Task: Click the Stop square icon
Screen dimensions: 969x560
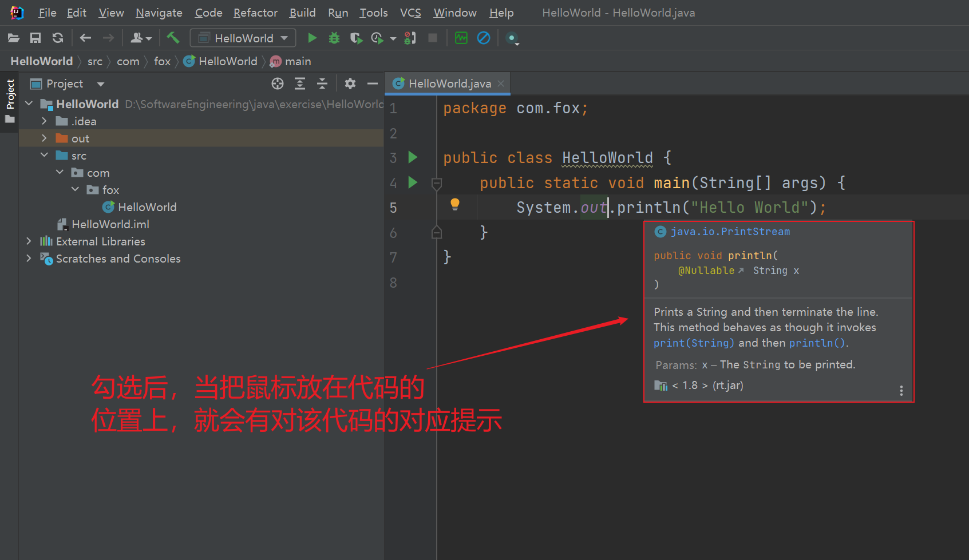Action: (433, 38)
